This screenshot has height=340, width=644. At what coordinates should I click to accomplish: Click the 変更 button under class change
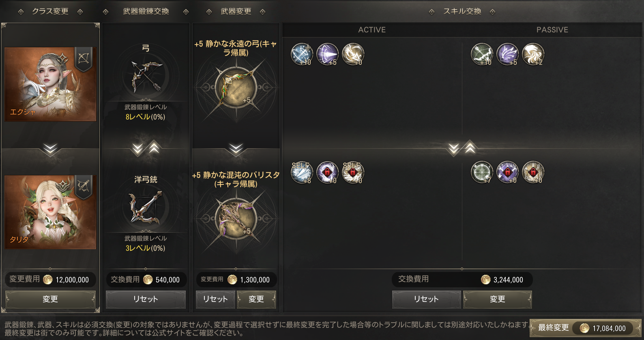[x=50, y=299]
